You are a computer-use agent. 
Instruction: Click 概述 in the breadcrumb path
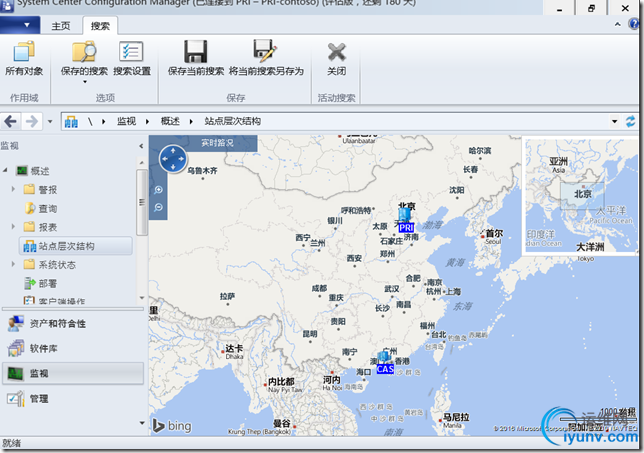coord(170,121)
